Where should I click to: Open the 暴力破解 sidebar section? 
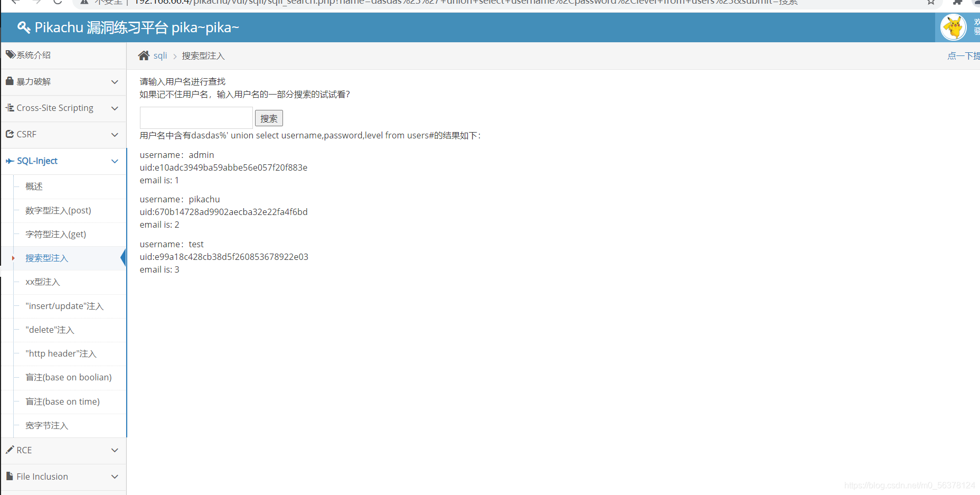coord(63,82)
